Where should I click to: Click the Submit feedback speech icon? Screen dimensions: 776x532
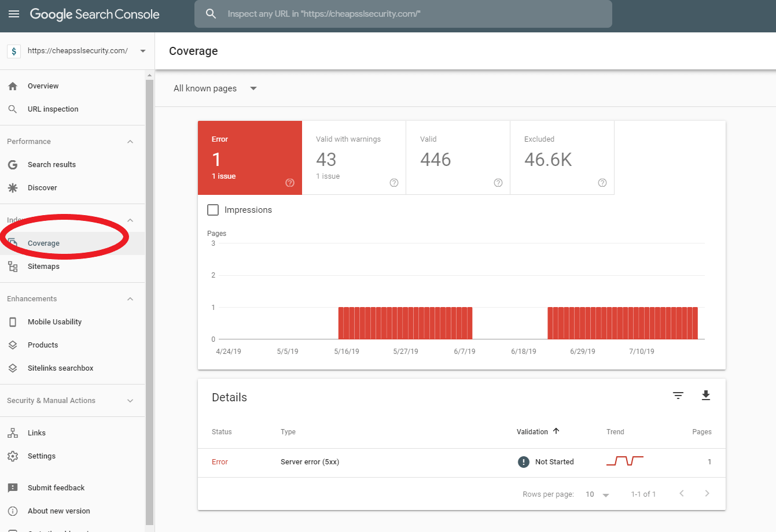coord(13,488)
